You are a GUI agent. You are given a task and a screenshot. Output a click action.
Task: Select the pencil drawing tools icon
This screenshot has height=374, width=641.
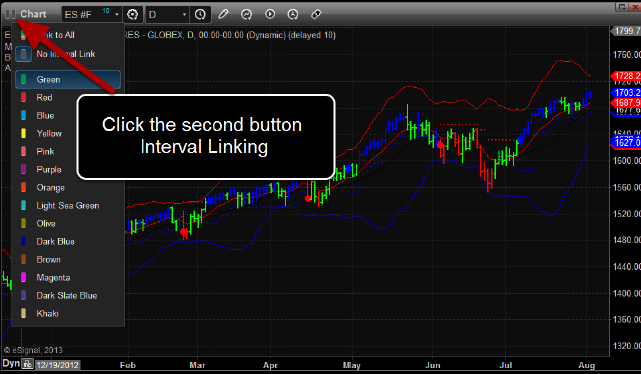pos(223,14)
